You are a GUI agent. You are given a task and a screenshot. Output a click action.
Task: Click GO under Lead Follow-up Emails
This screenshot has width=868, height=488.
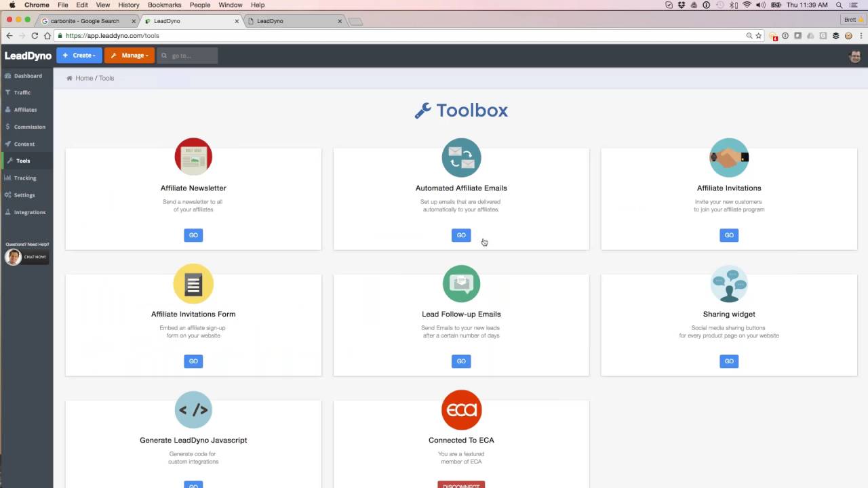click(461, 361)
